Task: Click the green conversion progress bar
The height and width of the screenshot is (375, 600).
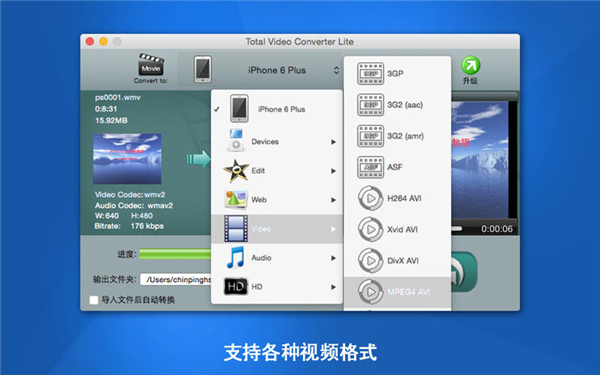Action: coord(175,254)
